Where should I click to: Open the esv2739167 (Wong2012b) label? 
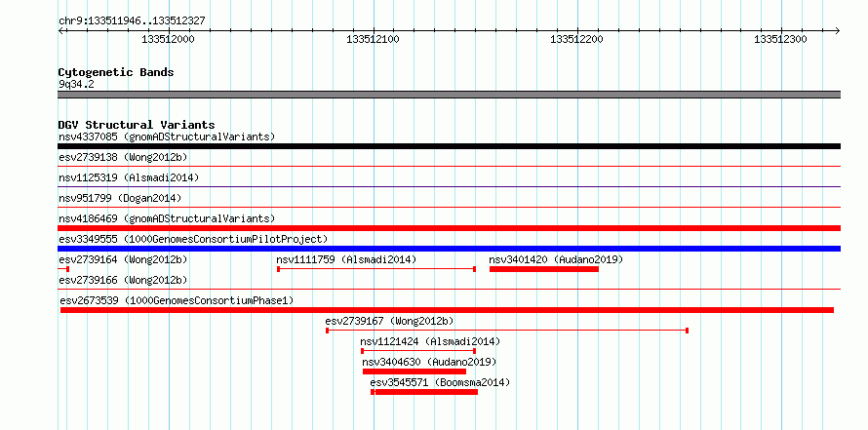390,321
